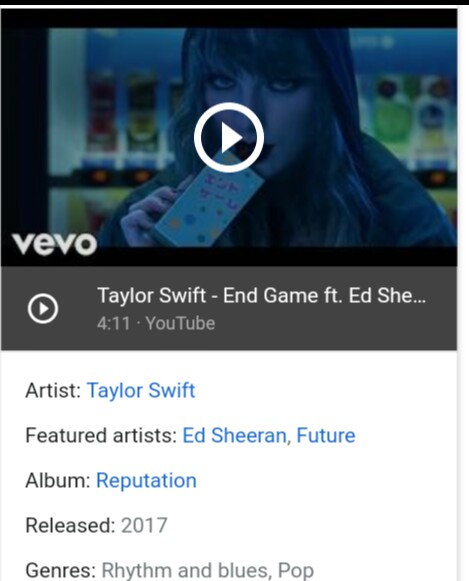The width and height of the screenshot is (469, 581).
Task: Open the Reputation album link
Action: click(146, 481)
